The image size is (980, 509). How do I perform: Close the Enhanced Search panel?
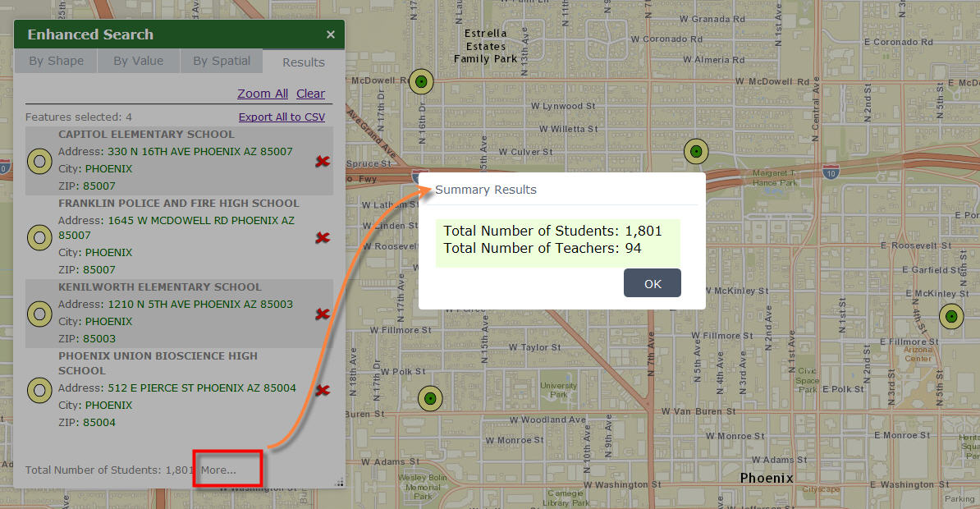331,35
